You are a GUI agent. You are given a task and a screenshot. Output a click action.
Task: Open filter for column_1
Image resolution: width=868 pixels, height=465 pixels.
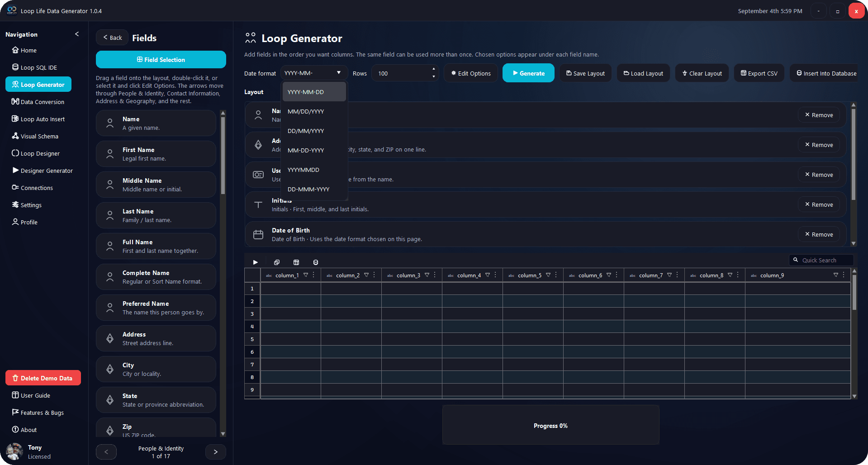[x=306, y=275]
